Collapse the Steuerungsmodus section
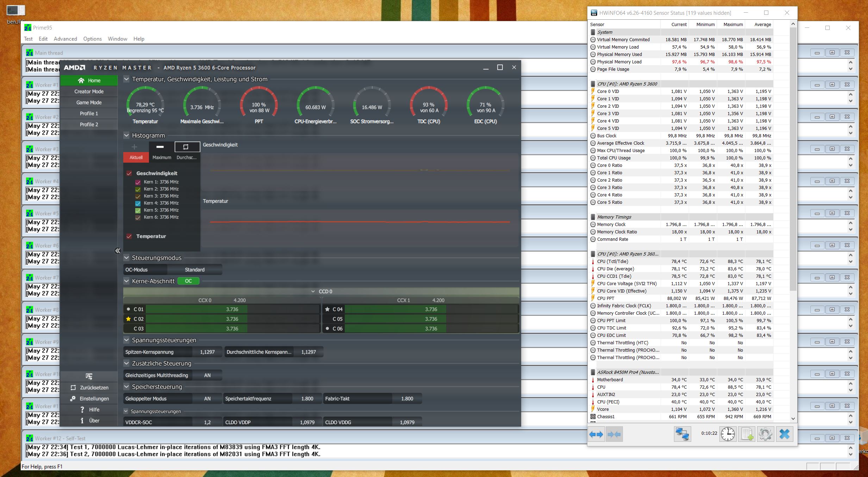This screenshot has height=477, width=868. (126, 258)
